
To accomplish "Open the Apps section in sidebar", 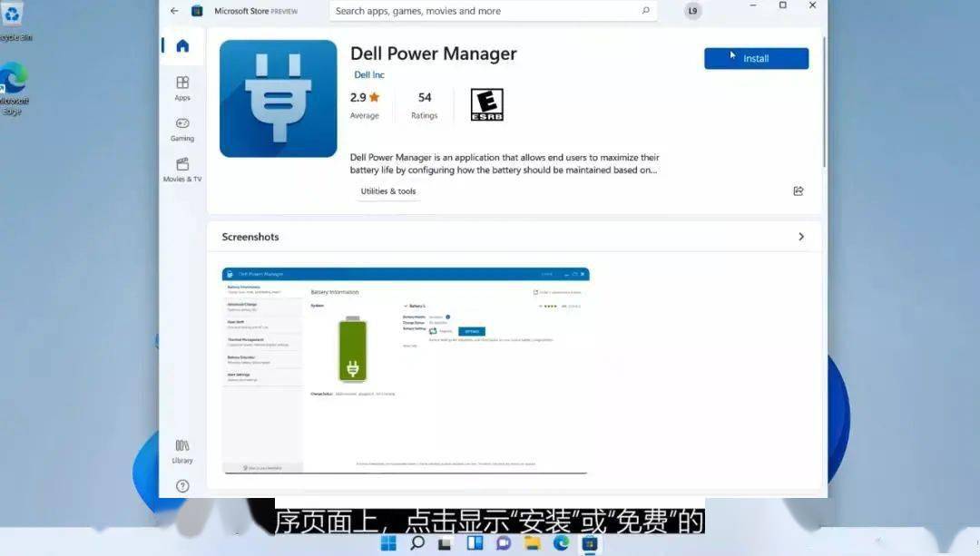I will coord(182,88).
